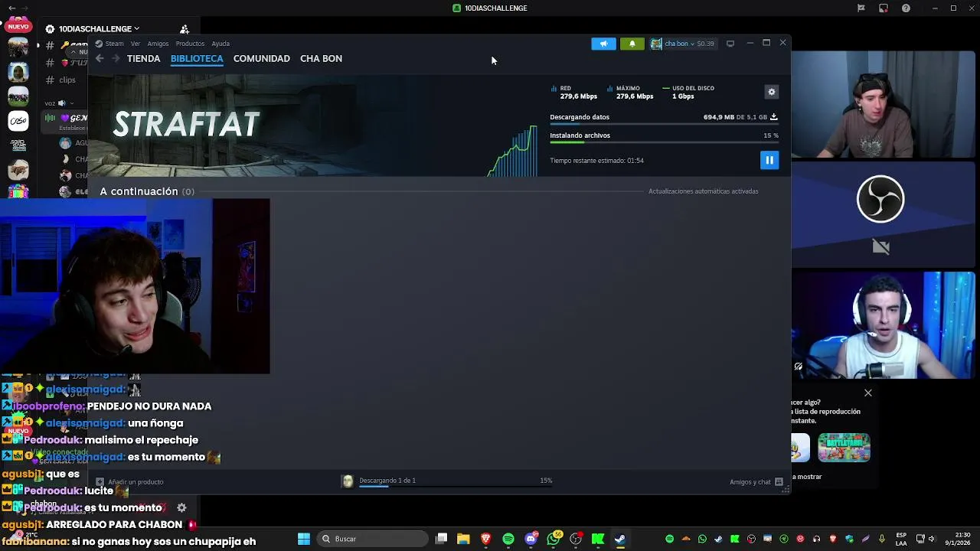The width and height of the screenshot is (980, 551).
Task: Open Kick app from the taskbar
Action: [x=598, y=539]
